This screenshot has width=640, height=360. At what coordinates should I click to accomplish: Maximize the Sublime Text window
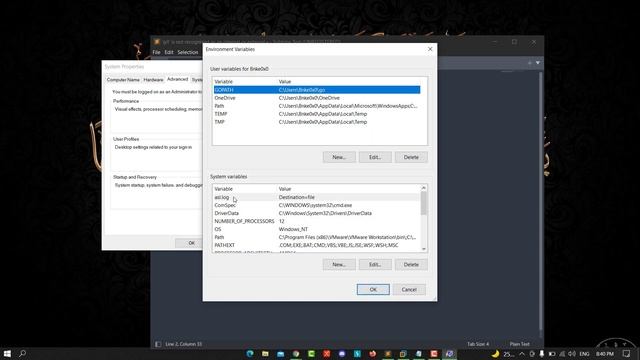(x=514, y=42)
